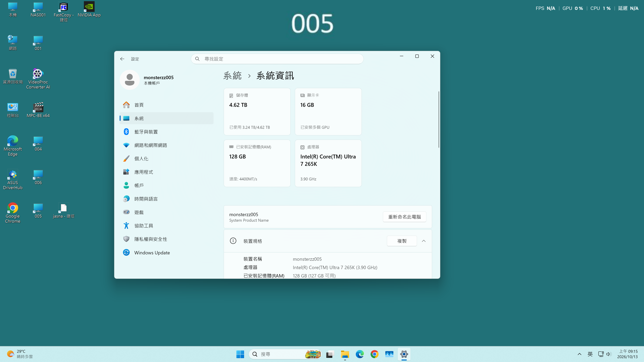Open 個人化 personalization settings
This screenshot has width=644, height=362.
click(x=167, y=159)
